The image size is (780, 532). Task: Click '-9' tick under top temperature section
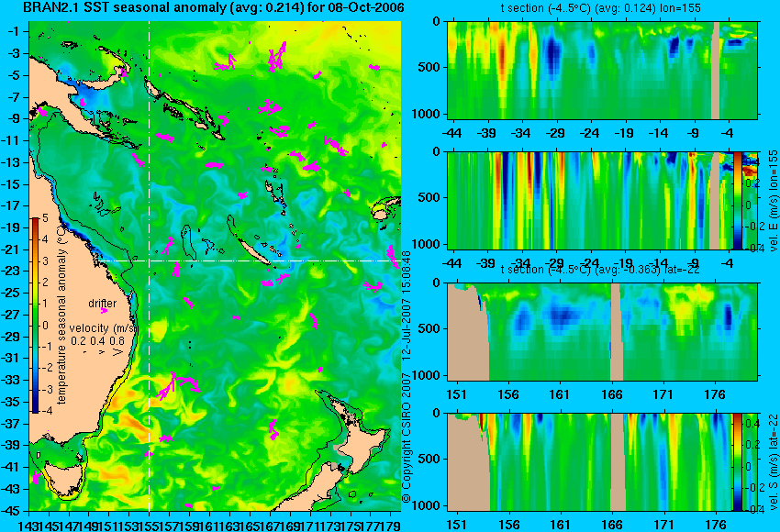(x=694, y=133)
